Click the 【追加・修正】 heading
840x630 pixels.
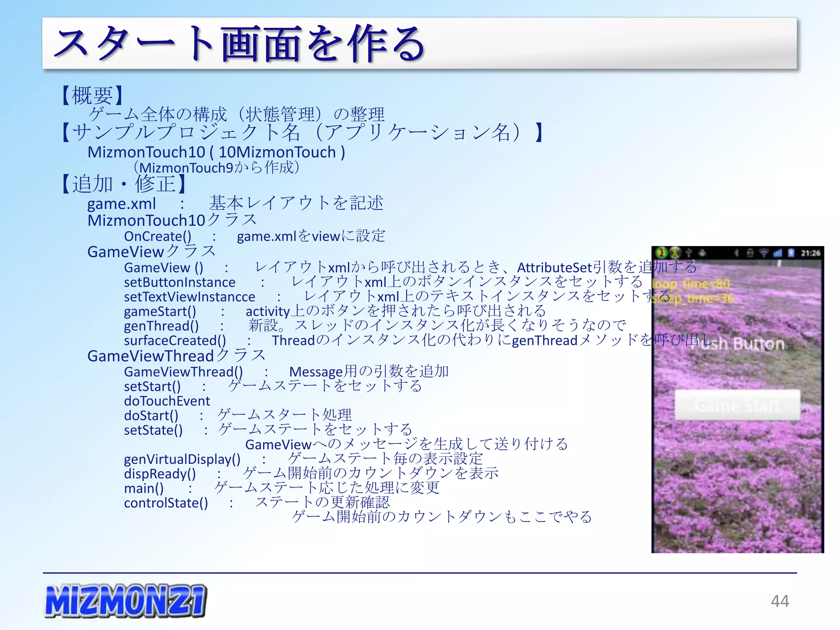(124, 183)
